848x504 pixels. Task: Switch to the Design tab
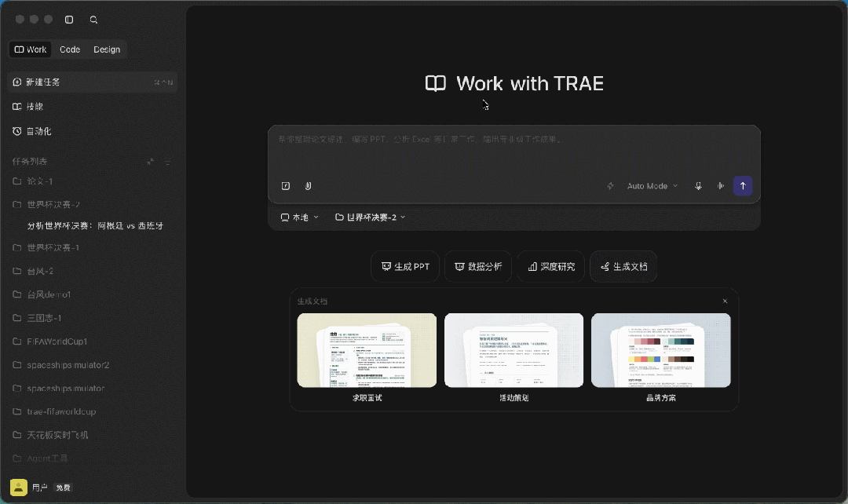pos(107,49)
